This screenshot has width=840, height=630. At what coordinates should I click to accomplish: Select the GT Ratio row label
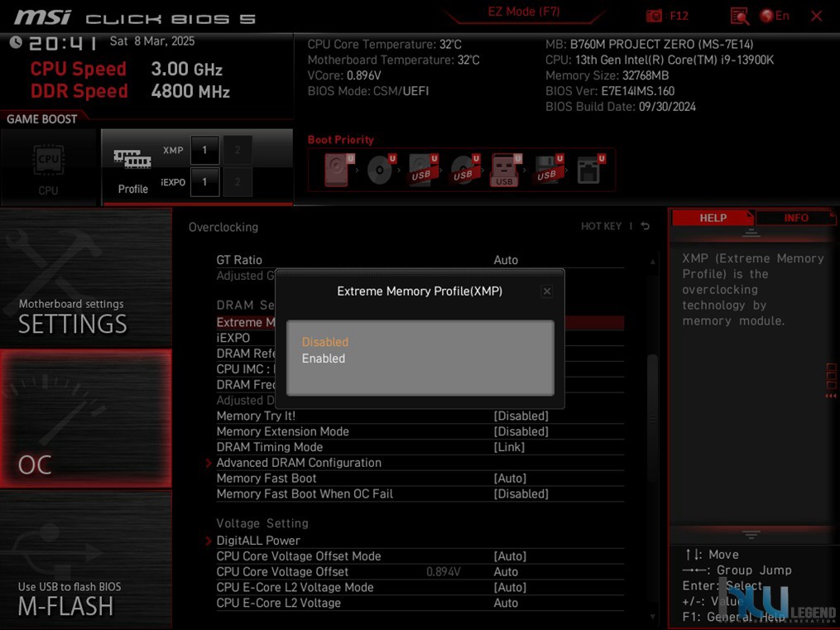tap(239, 260)
